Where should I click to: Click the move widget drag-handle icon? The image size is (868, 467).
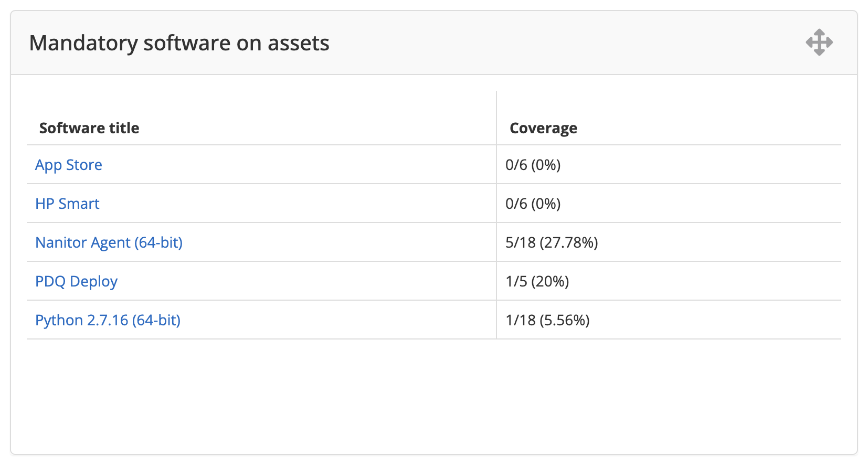[819, 43]
